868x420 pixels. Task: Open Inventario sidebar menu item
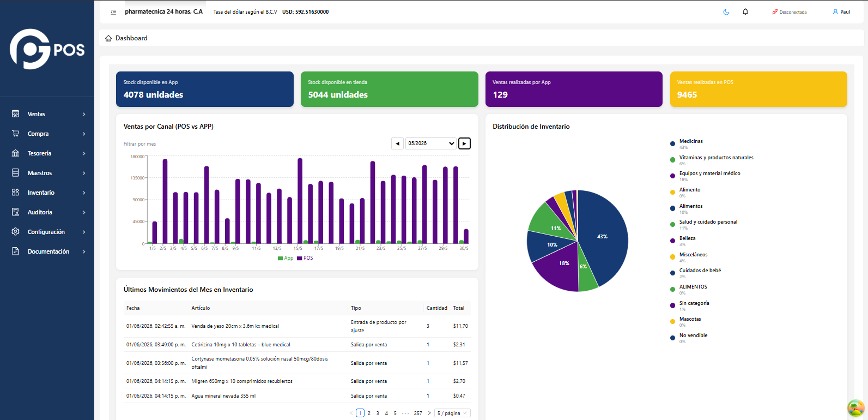[x=47, y=193]
